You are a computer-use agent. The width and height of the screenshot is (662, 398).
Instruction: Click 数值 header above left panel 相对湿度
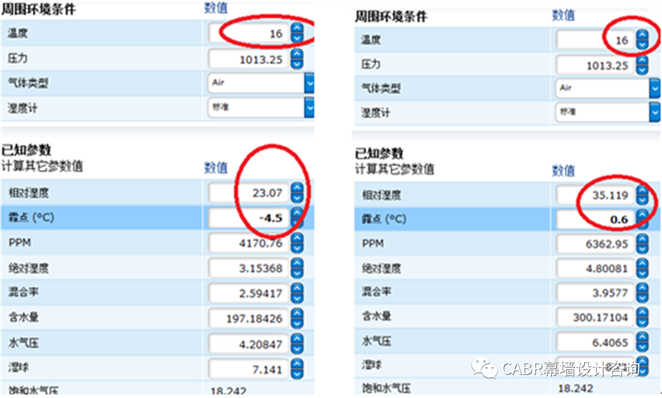(216, 168)
